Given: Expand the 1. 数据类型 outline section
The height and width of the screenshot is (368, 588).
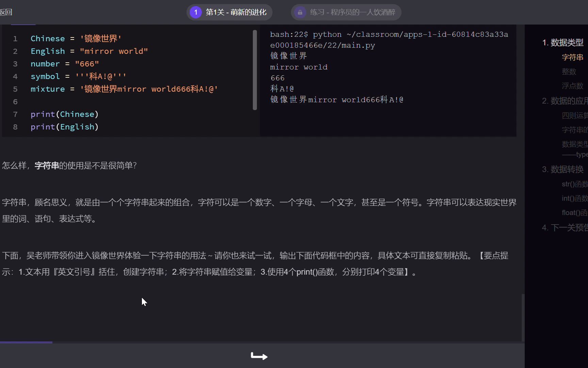Looking at the screenshot, I should coord(563,43).
